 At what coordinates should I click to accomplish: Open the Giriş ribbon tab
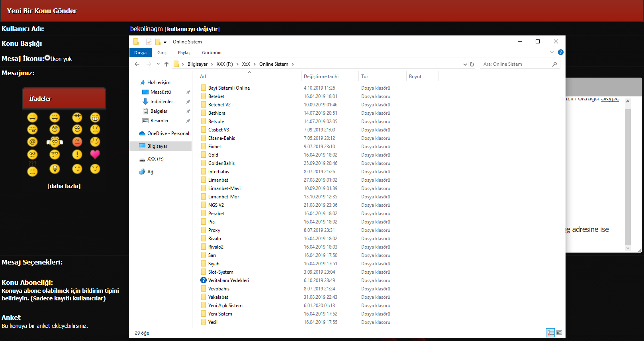(x=162, y=53)
